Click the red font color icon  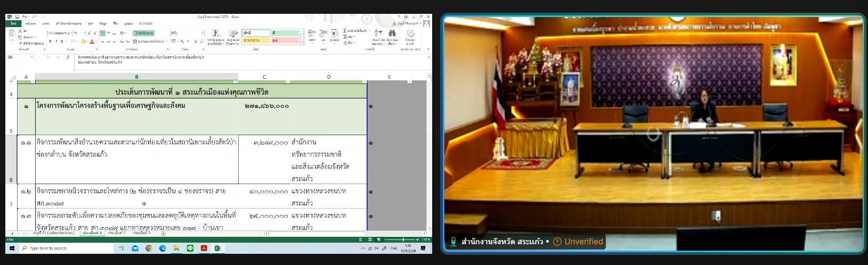pos(92,41)
